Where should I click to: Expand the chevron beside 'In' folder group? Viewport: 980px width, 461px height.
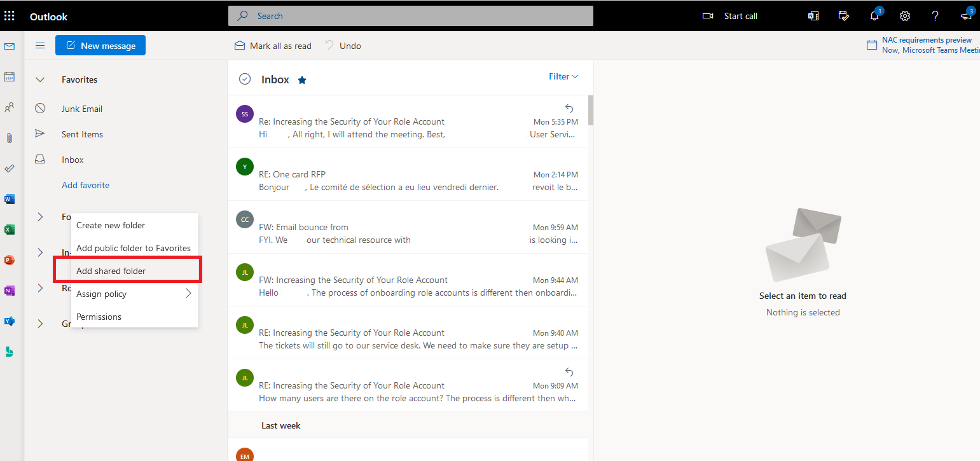pos(40,252)
